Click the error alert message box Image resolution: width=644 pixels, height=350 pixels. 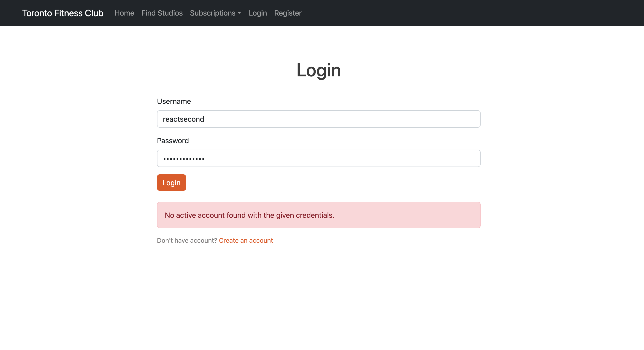coord(319,215)
